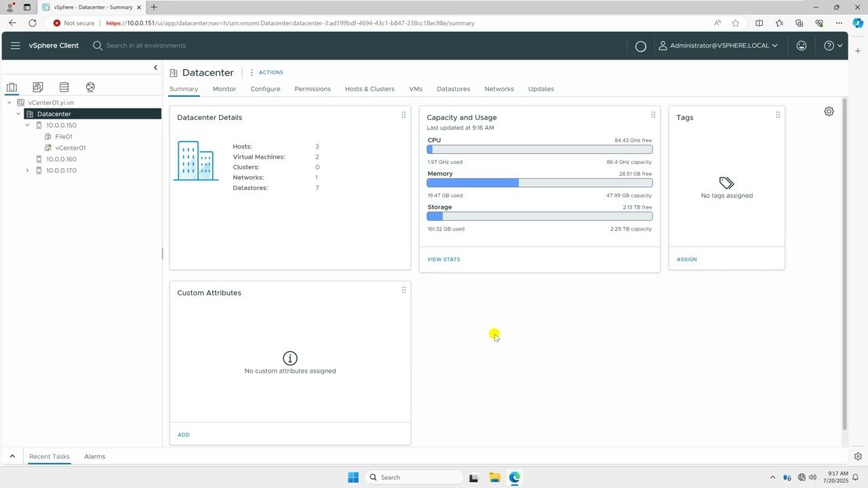Expand the Recent Tasks panel caret
The height and width of the screenshot is (488, 868).
coord(12,456)
